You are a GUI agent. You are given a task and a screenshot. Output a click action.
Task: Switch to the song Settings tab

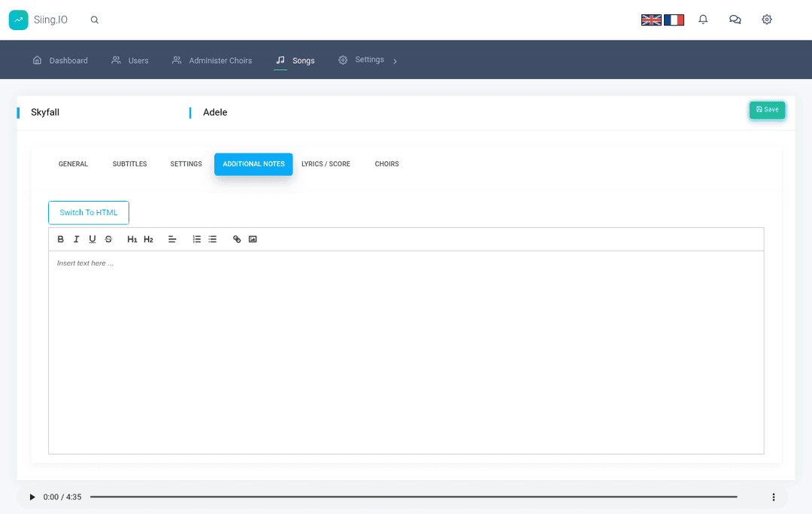(x=186, y=164)
